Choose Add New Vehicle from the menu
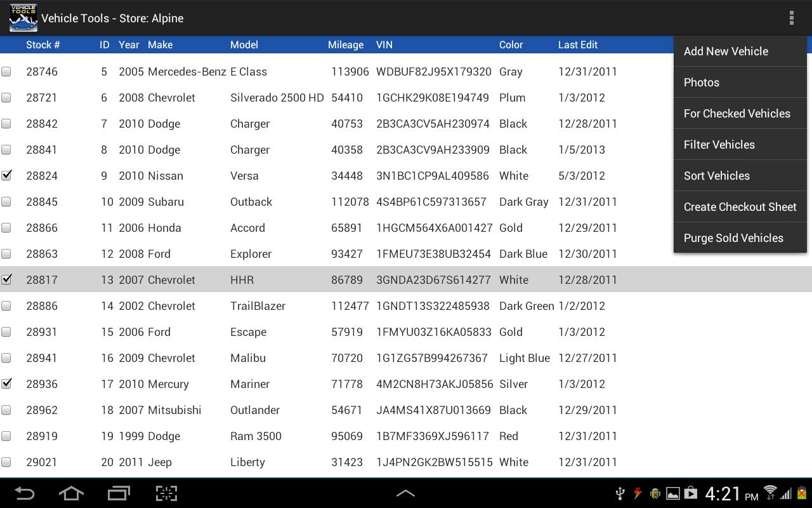The image size is (812, 508). [740, 51]
